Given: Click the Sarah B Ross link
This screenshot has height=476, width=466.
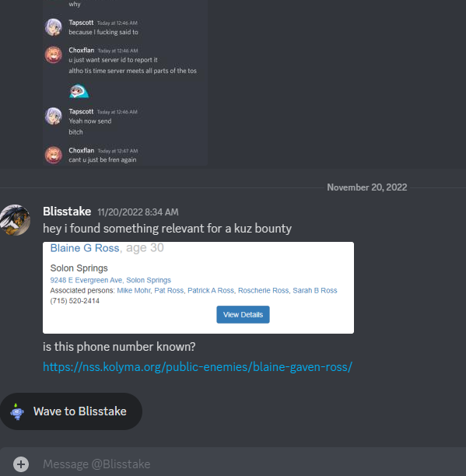Looking at the screenshot, I should [x=315, y=291].
